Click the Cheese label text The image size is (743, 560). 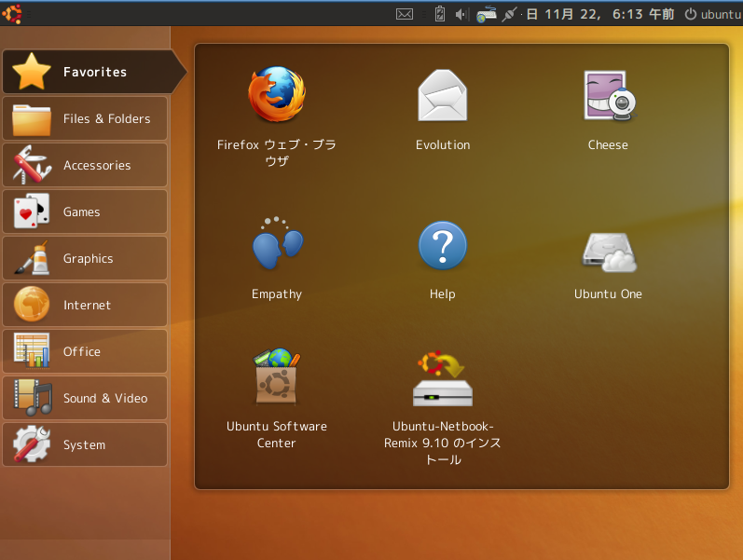point(608,144)
